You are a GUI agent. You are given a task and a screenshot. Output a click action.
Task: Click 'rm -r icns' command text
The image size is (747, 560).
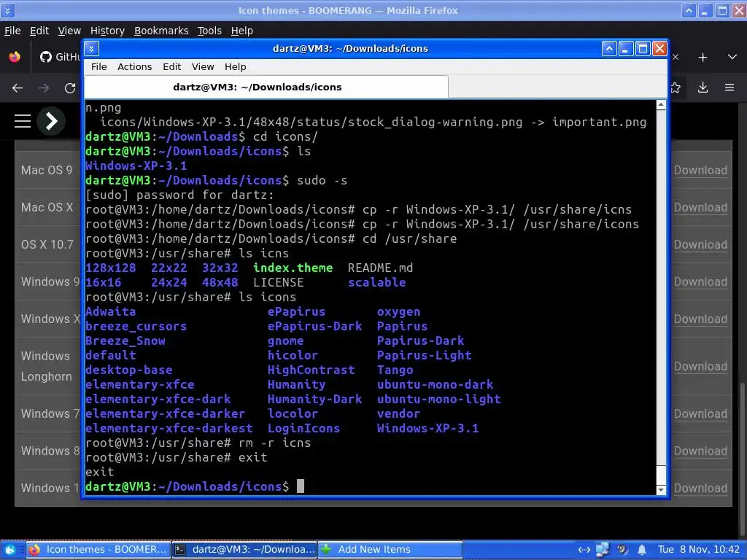(x=274, y=443)
